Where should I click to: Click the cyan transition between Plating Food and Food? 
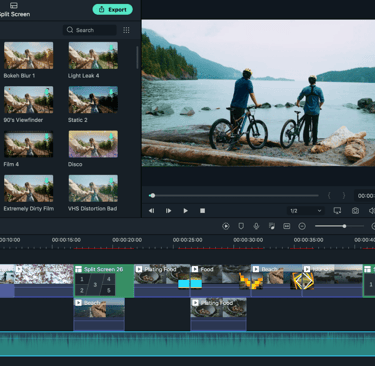[x=190, y=282]
